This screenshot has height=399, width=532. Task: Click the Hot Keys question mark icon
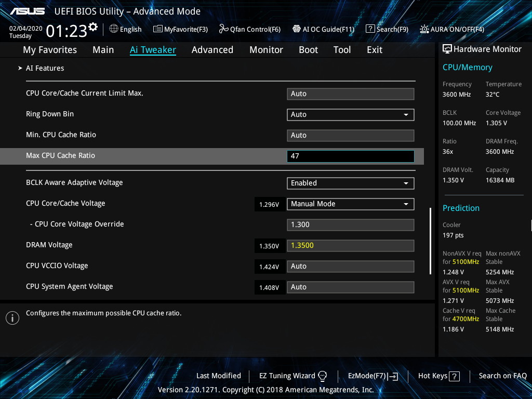click(x=454, y=376)
